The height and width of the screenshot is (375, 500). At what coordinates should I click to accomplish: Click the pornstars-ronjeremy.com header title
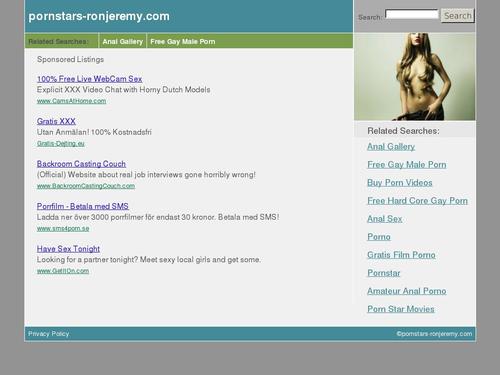click(x=99, y=16)
